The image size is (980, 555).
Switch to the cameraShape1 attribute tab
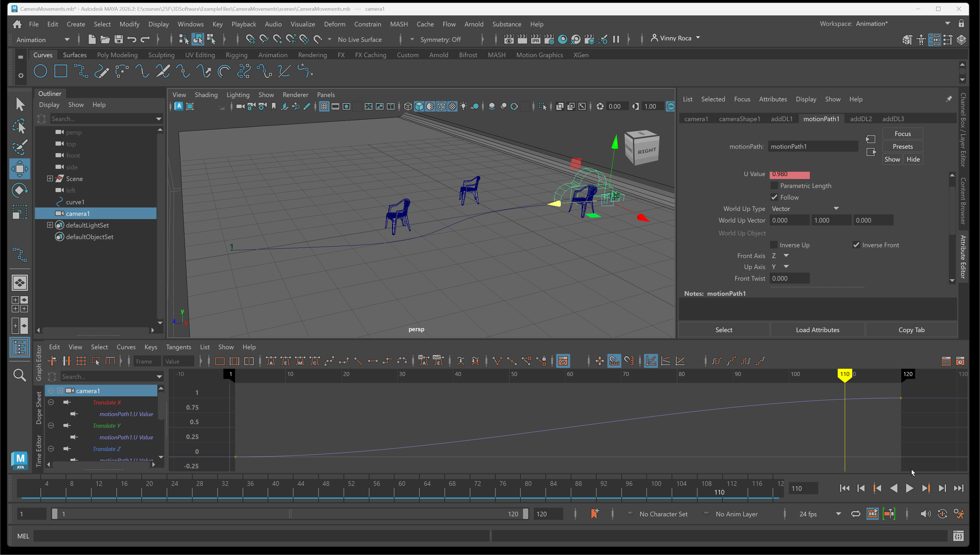739,119
